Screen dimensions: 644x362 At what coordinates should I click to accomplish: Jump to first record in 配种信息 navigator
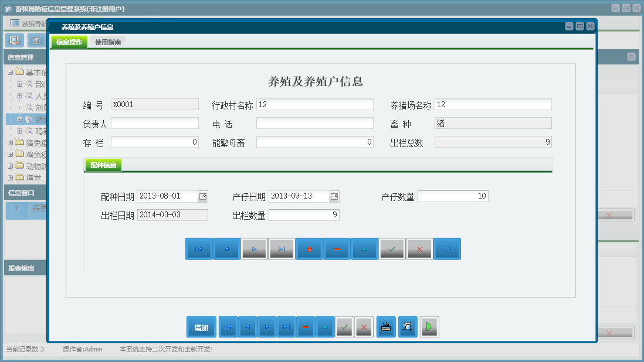[199, 249]
